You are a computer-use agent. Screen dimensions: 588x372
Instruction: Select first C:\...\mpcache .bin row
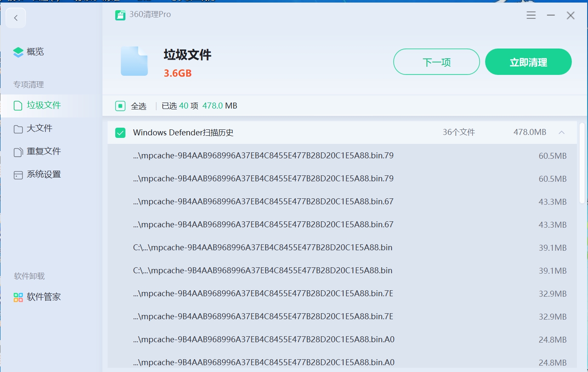342,248
